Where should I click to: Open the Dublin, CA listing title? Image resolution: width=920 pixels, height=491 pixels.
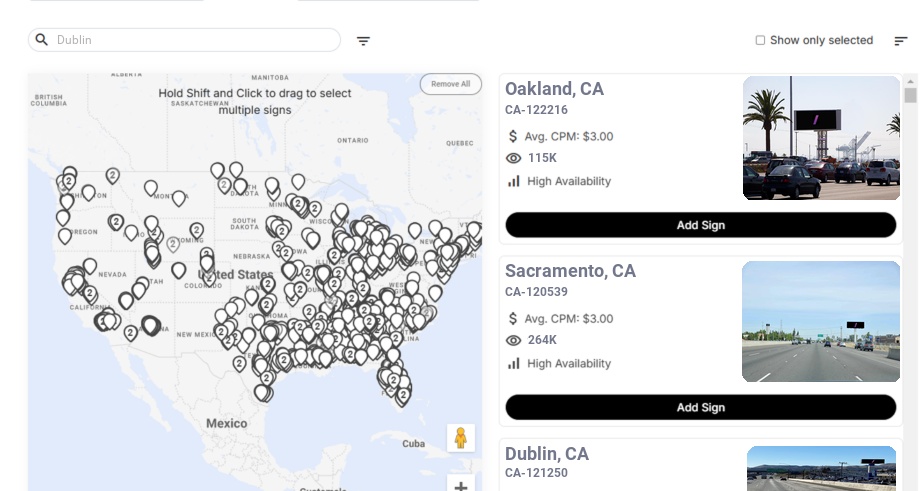pyautogui.click(x=546, y=454)
